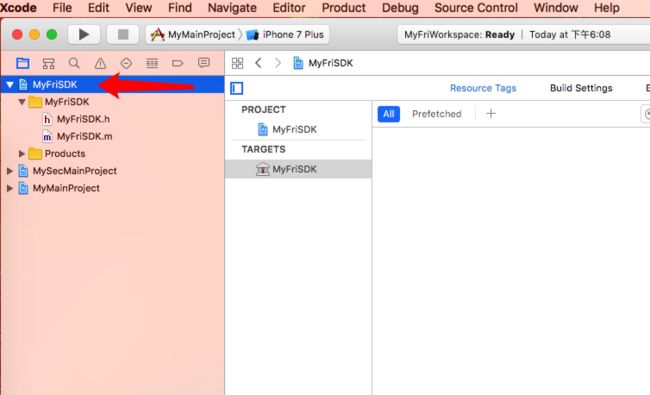The width and height of the screenshot is (650, 395).
Task: Zoom window with green button
Action: (52, 34)
